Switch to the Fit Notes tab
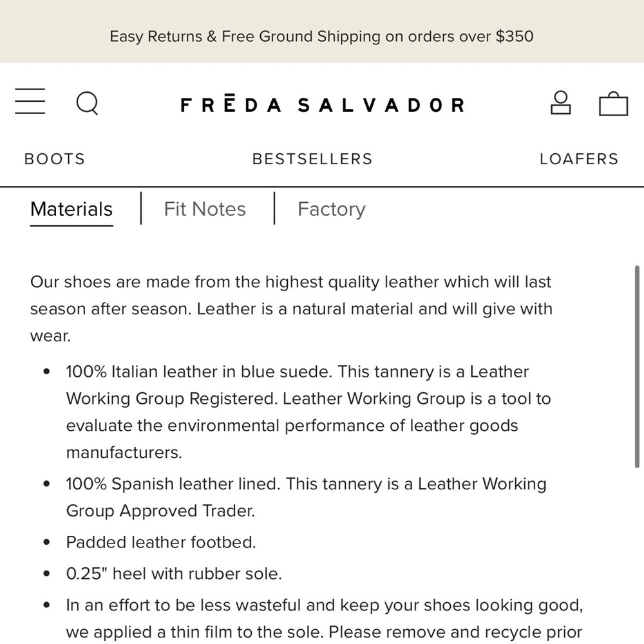This screenshot has height=644, width=644. [x=205, y=209]
